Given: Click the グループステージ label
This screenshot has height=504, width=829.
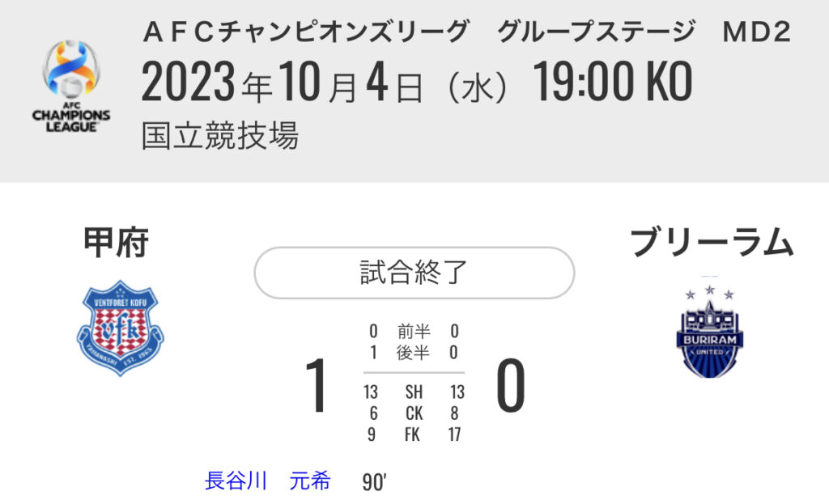Looking at the screenshot, I should (x=596, y=32).
